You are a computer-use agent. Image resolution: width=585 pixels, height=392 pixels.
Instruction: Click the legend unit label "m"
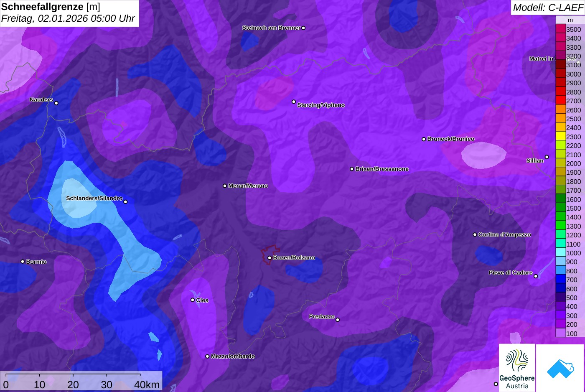pyautogui.click(x=570, y=20)
